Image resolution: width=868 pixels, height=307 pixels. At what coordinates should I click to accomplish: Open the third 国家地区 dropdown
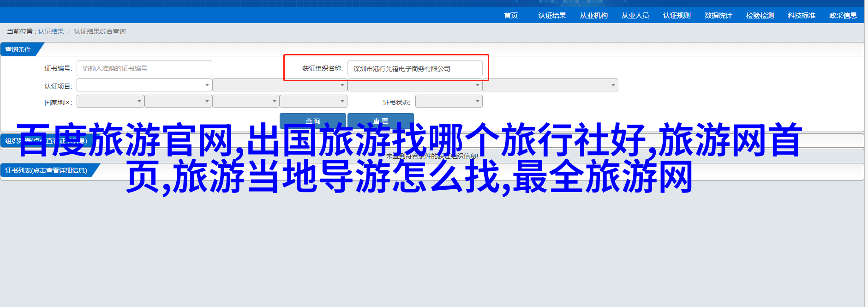[x=246, y=101]
